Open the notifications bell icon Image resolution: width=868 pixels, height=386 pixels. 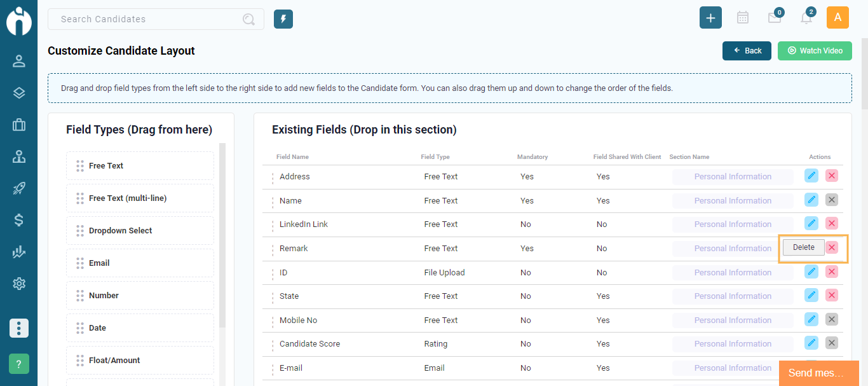coord(806,18)
